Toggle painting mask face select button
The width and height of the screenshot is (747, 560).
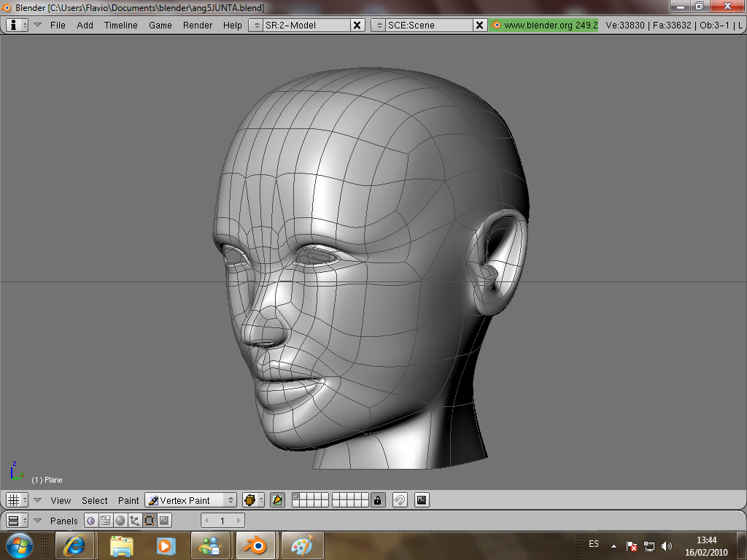(277, 500)
